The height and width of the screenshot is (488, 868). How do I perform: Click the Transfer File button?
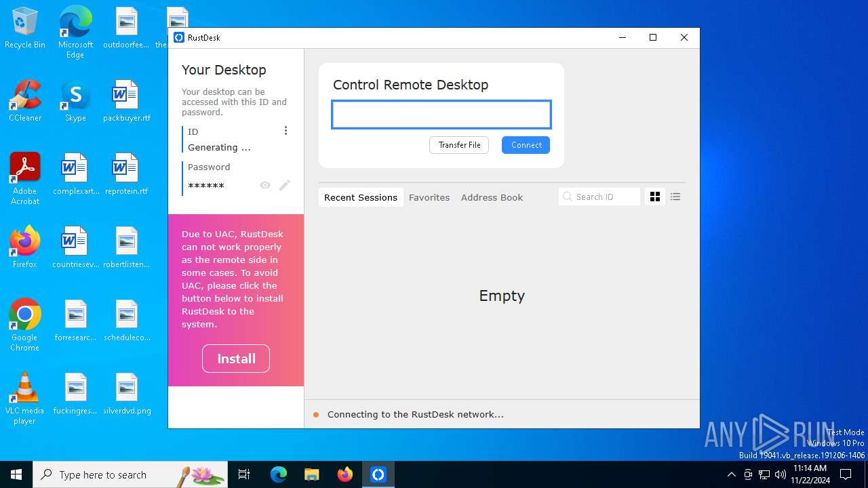459,145
